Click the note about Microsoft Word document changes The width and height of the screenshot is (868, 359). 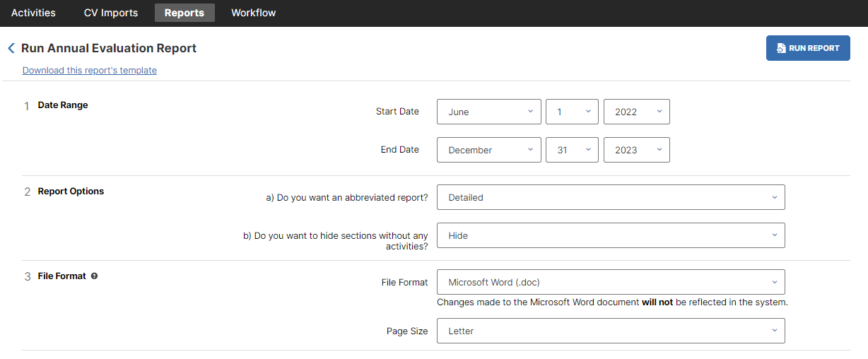coord(612,302)
